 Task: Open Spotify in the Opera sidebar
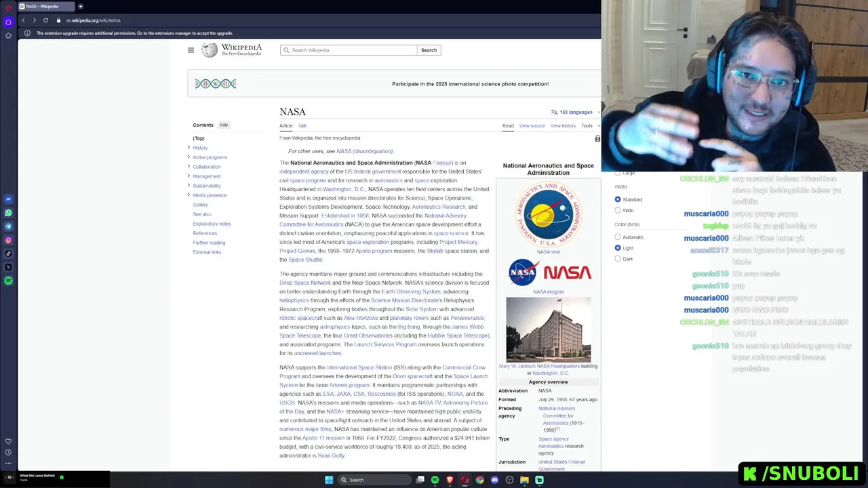point(8,281)
